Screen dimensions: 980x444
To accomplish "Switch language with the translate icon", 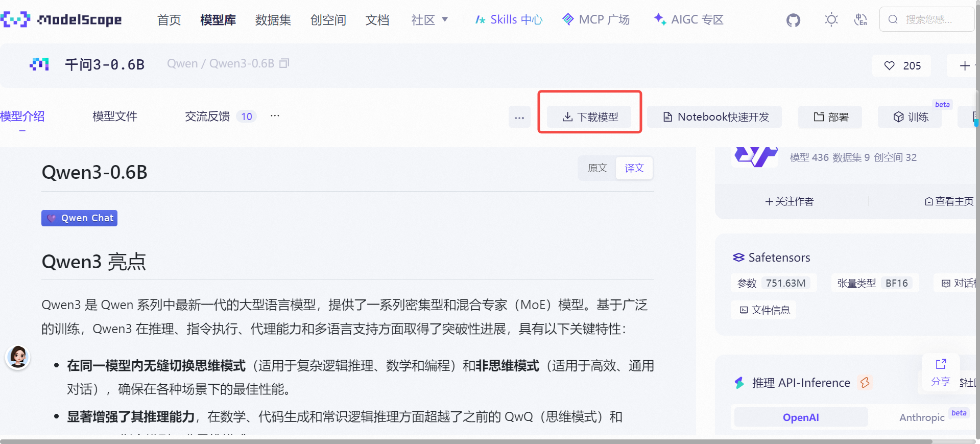I will pos(861,20).
